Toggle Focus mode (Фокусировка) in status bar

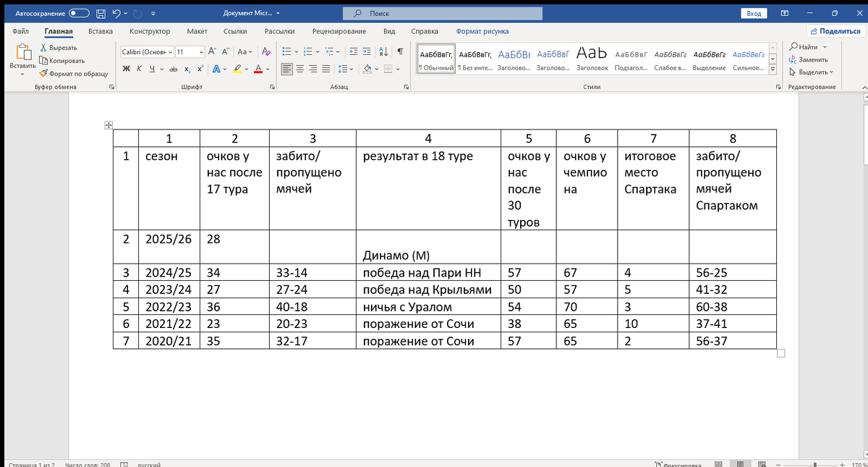coord(677,464)
